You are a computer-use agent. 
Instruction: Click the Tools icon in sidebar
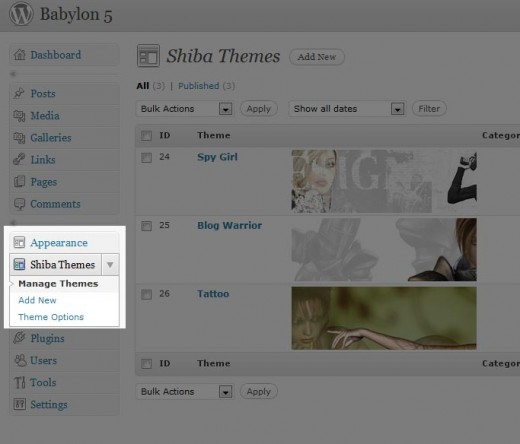[20, 382]
